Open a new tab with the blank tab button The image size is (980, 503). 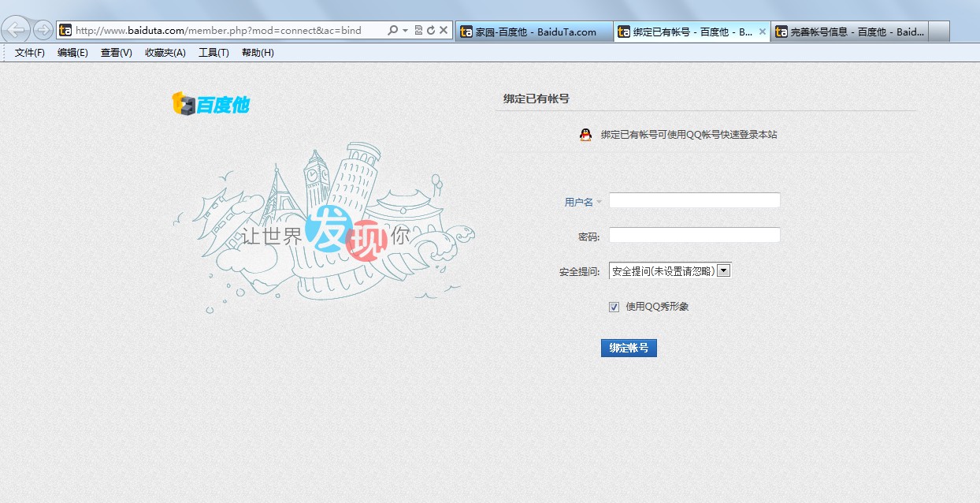pyautogui.click(x=939, y=32)
